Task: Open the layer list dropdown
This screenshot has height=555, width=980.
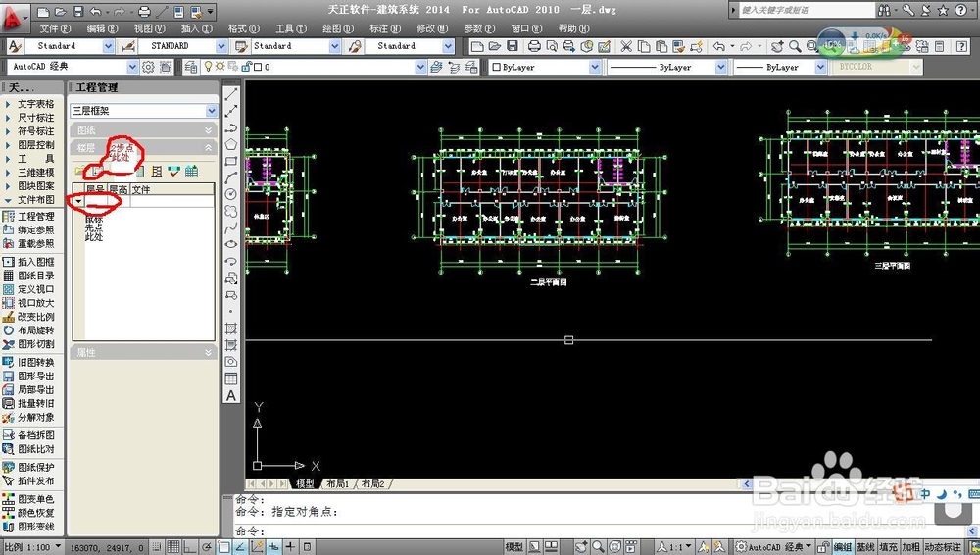Action: point(420,67)
